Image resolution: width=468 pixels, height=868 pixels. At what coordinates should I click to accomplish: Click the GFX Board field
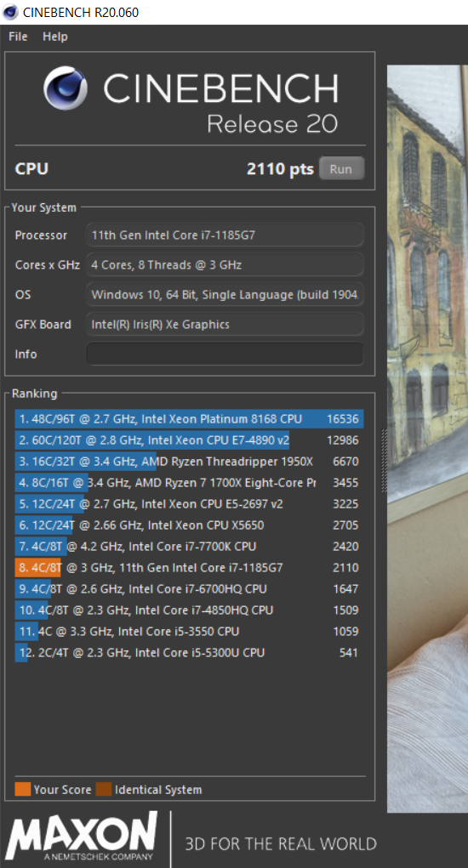tap(225, 324)
